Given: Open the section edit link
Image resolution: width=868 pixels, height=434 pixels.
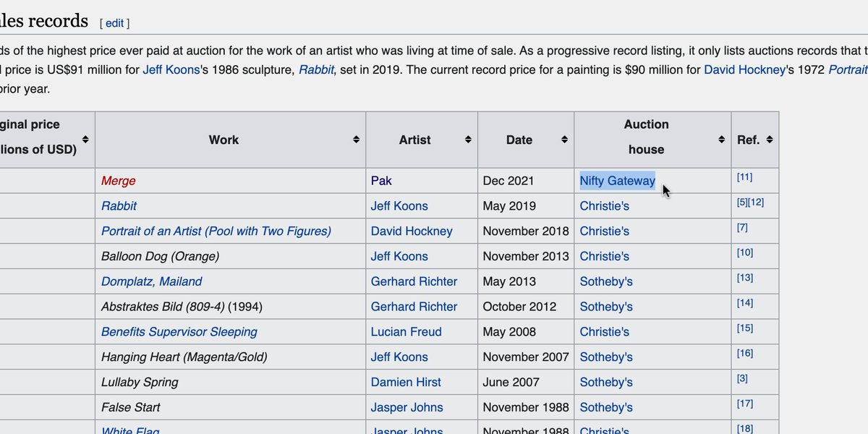Looking at the screenshot, I should click(115, 23).
